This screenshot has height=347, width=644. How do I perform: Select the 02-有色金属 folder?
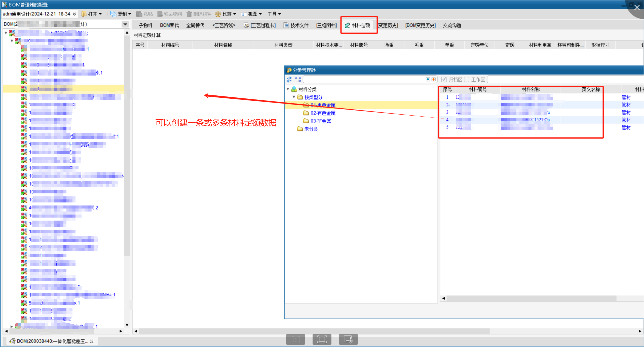point(323,113)
